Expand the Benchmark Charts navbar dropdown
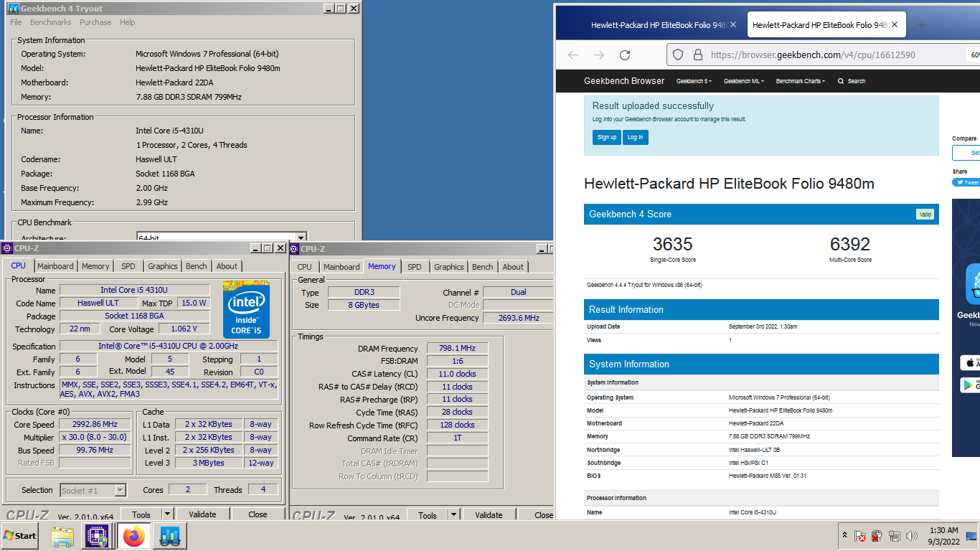Screen dimensions: 980x551 pyautogui.click(x=801, y=81)
